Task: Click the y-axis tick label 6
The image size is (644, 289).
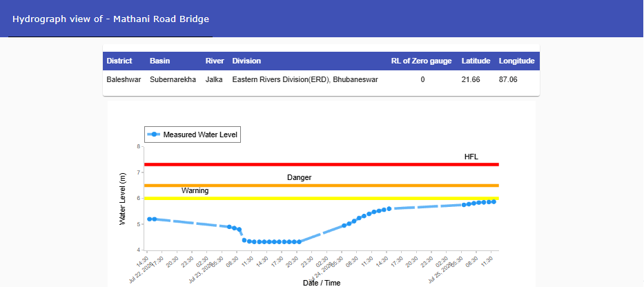Action: click(x=139, y=198)
